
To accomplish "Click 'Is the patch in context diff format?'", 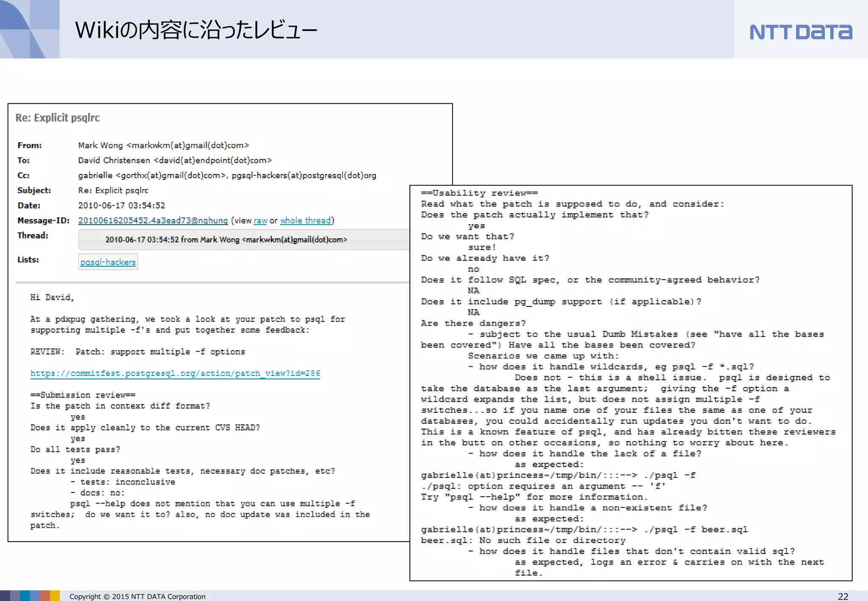I will [x=120, y=406].
